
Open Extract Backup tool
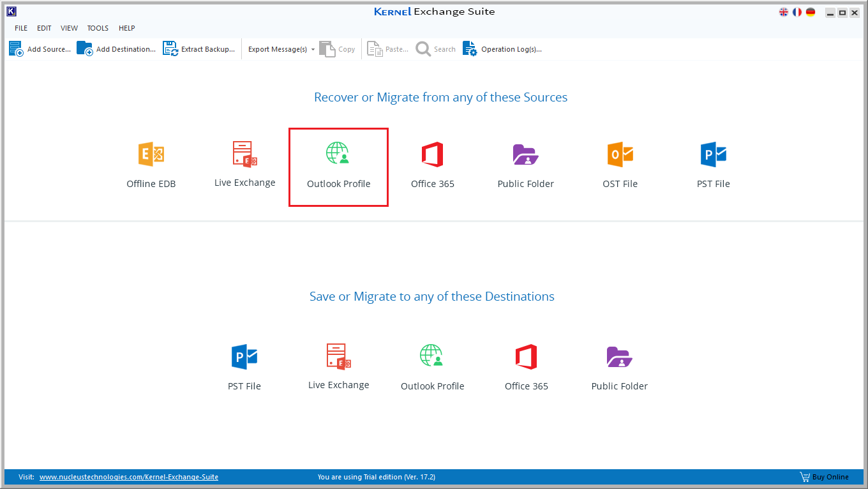198,49
